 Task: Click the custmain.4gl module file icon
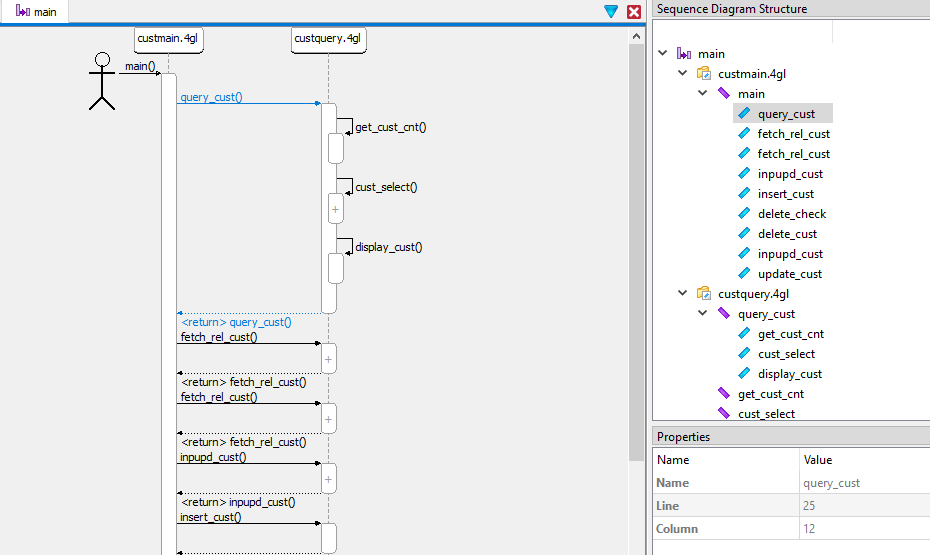point(704,74)
